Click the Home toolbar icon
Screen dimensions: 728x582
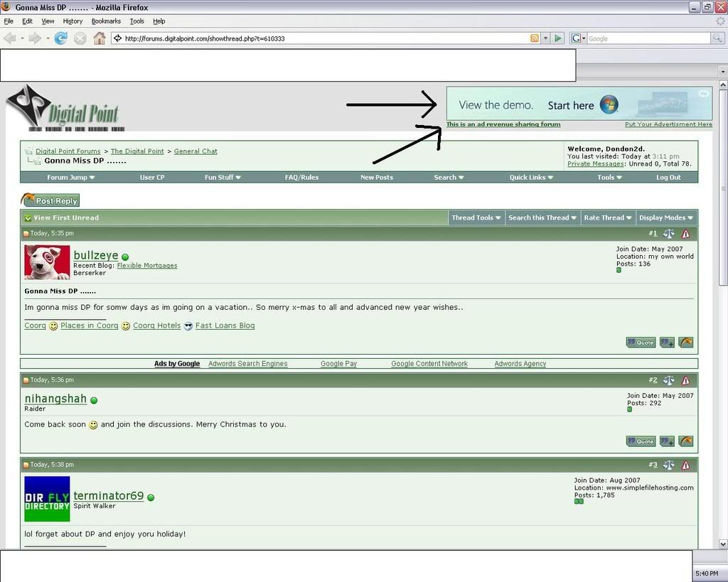point(100,38)
